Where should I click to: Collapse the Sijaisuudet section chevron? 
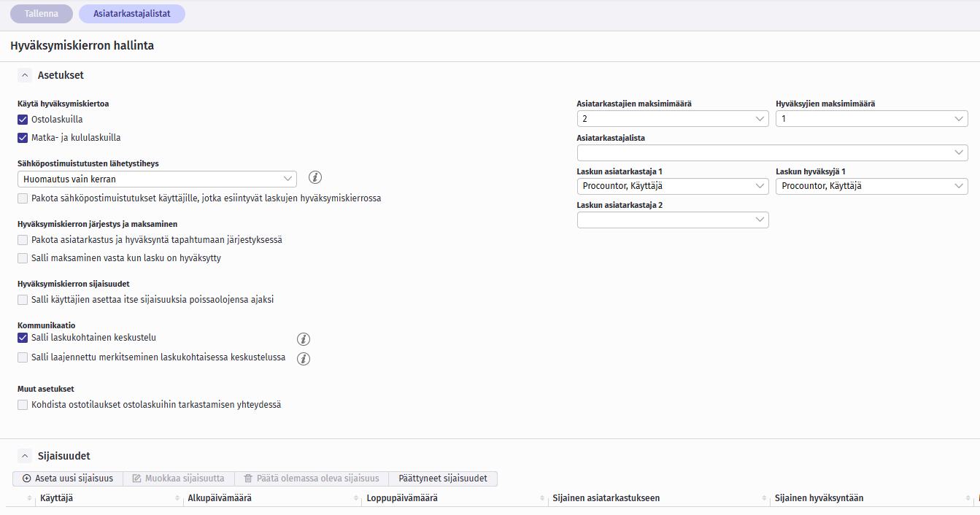tap(25, 456)
